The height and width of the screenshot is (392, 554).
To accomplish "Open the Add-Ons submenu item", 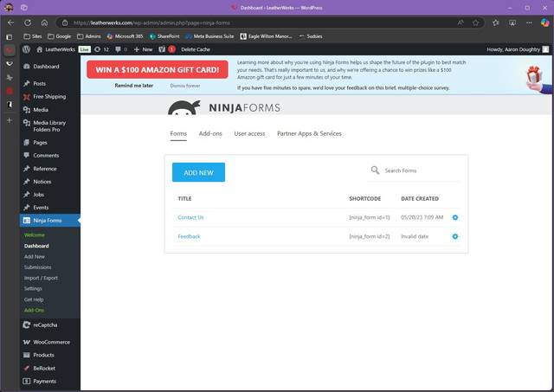I will click(x=34, y=310).
